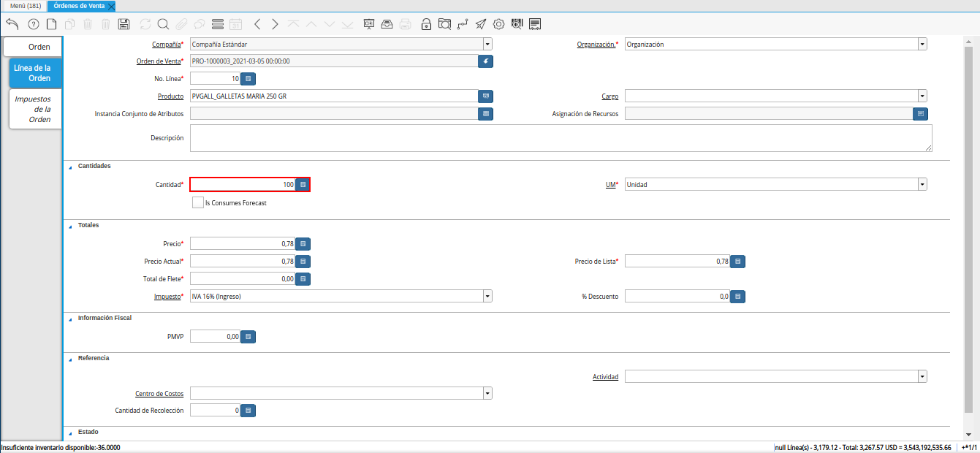Open the report presentation board icon

[x=368, y=24]
